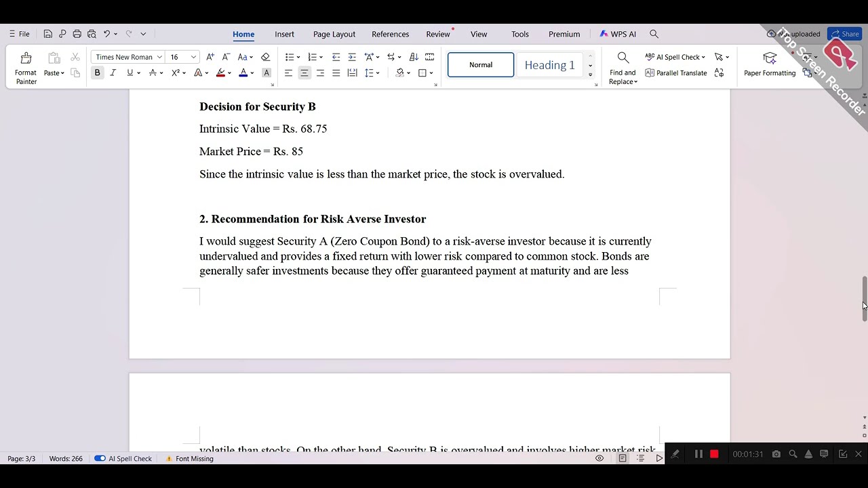
Task: Toggle character shading button
Action: tap(267, 73)
